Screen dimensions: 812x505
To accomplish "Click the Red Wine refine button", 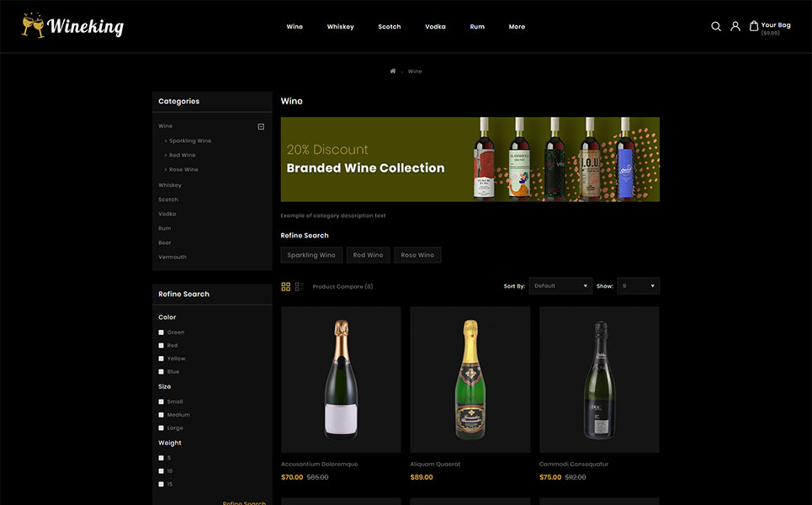I will click(369, 255).
